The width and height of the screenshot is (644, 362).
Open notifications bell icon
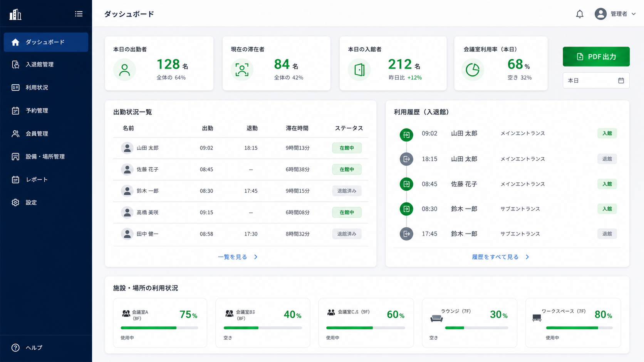tap(580, 14)
